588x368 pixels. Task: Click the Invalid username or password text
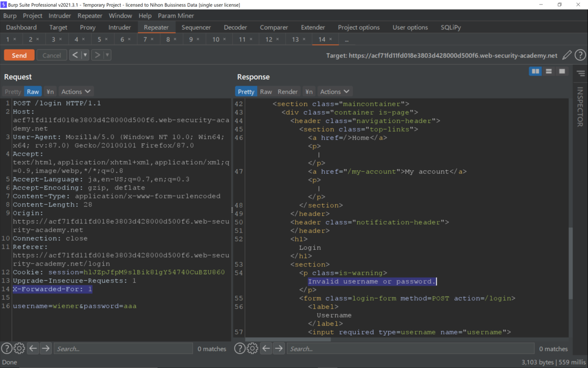pos(372,282)
